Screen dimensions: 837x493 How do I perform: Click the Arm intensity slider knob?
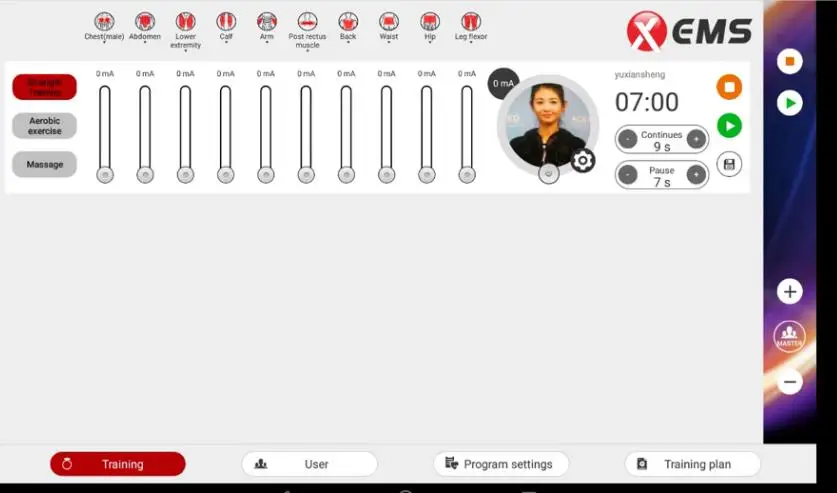266,175
